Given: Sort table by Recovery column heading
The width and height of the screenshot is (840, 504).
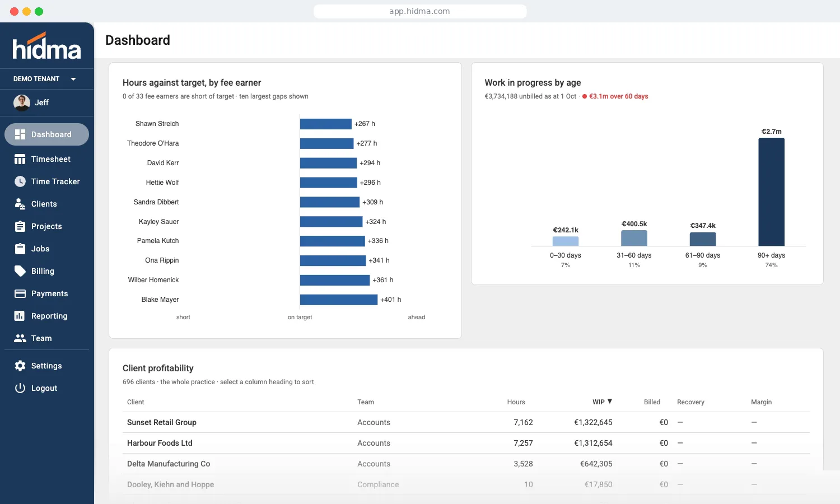Looking at the screenshot, I should pos(690,402).
